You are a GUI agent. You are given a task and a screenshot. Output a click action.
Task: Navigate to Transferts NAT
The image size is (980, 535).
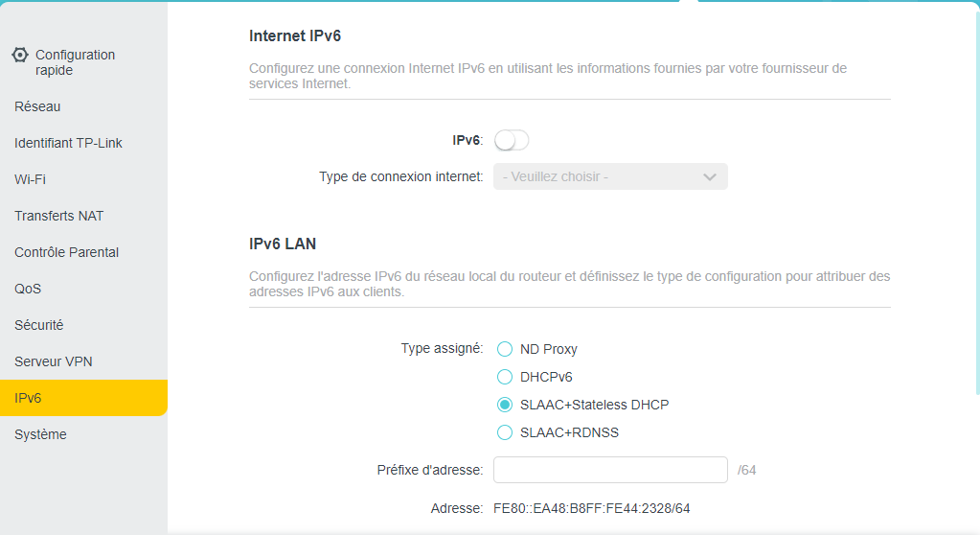(x=58, y=216)
